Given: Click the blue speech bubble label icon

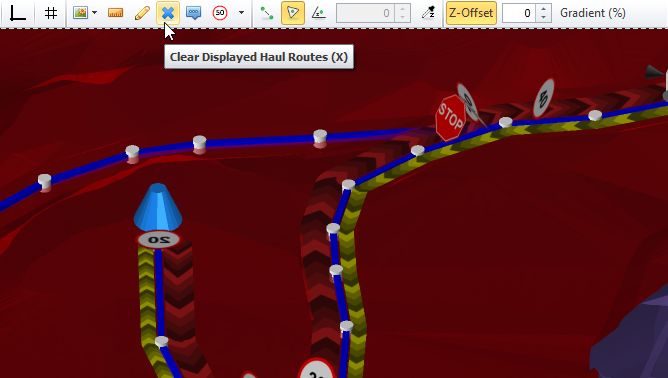Looking at the screenshot, I should tap(194, 13).
